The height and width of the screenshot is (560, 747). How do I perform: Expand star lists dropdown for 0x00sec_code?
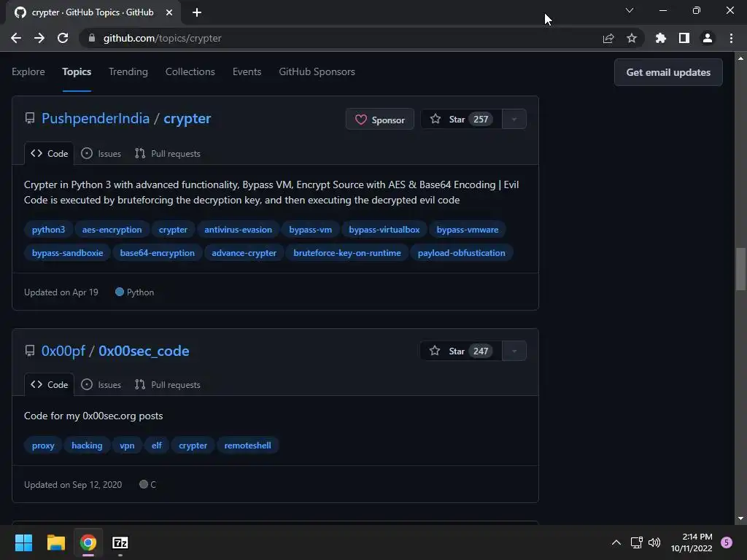pos(514,351)
